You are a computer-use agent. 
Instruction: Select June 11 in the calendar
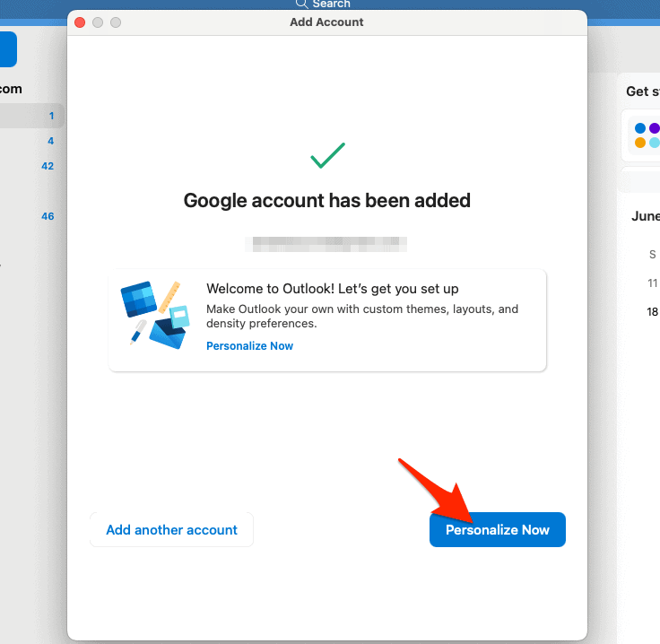[652, 283]
